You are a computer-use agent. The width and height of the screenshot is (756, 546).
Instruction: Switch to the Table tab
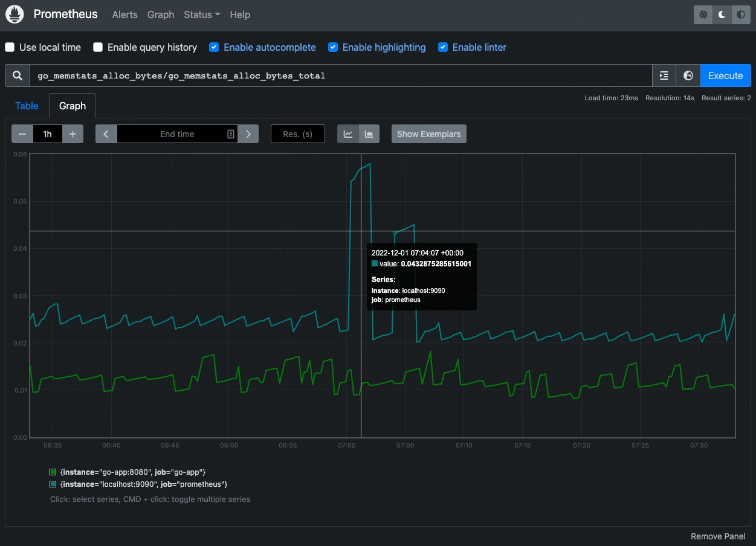click(27, 106)
